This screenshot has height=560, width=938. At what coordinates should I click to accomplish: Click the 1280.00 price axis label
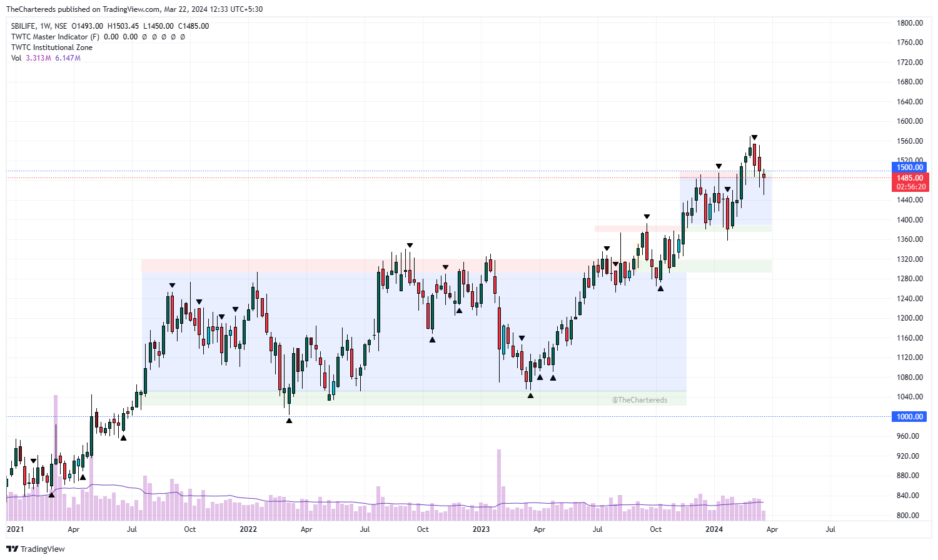[x=910, y=279]
